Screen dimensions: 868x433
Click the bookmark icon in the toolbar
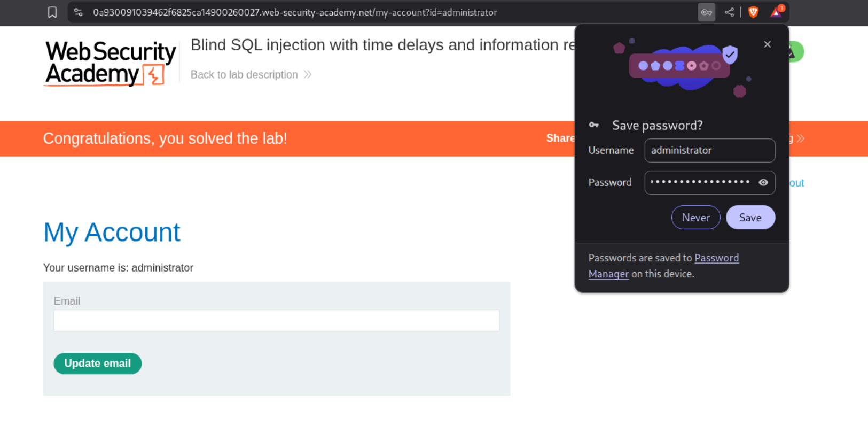(52, 12)
